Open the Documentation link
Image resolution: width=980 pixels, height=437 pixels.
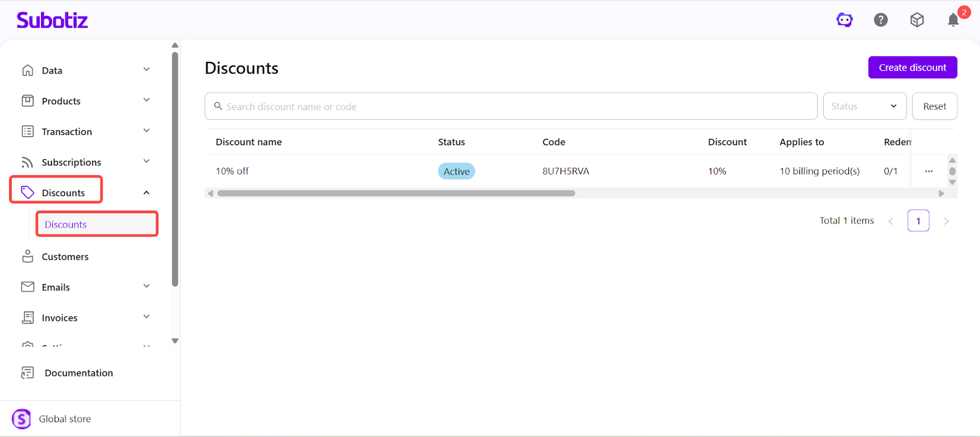(x=78, y=373)
